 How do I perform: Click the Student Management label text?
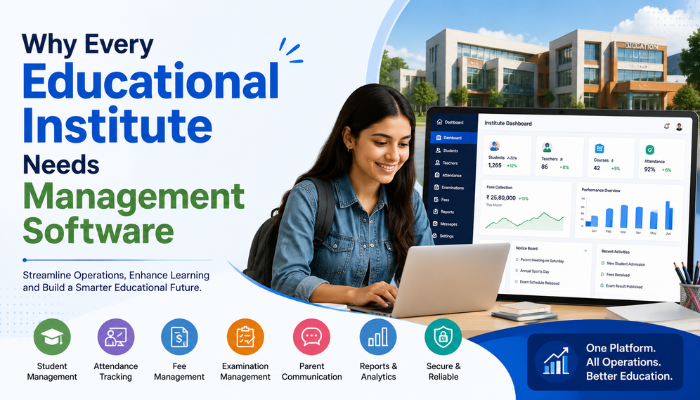52,371
